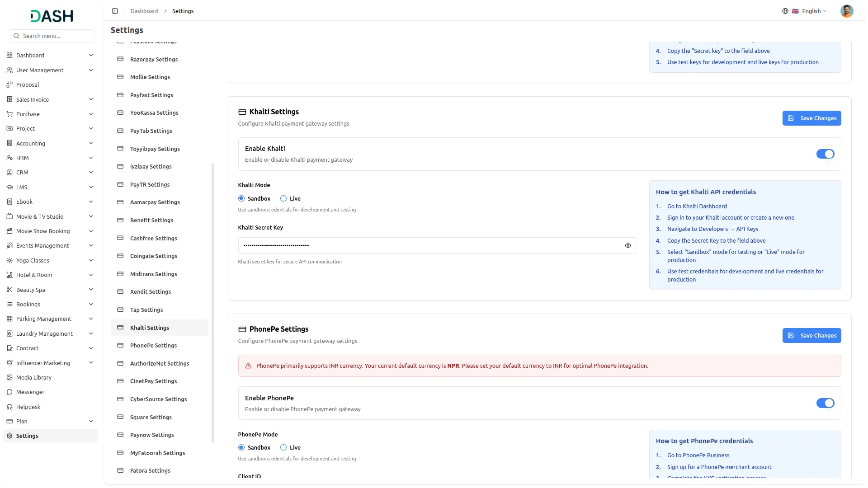Image resolution: width=868 pixels, height=488 pixels.
Task: Open Movie & TV Studio menu
Action: coord(50,216)
